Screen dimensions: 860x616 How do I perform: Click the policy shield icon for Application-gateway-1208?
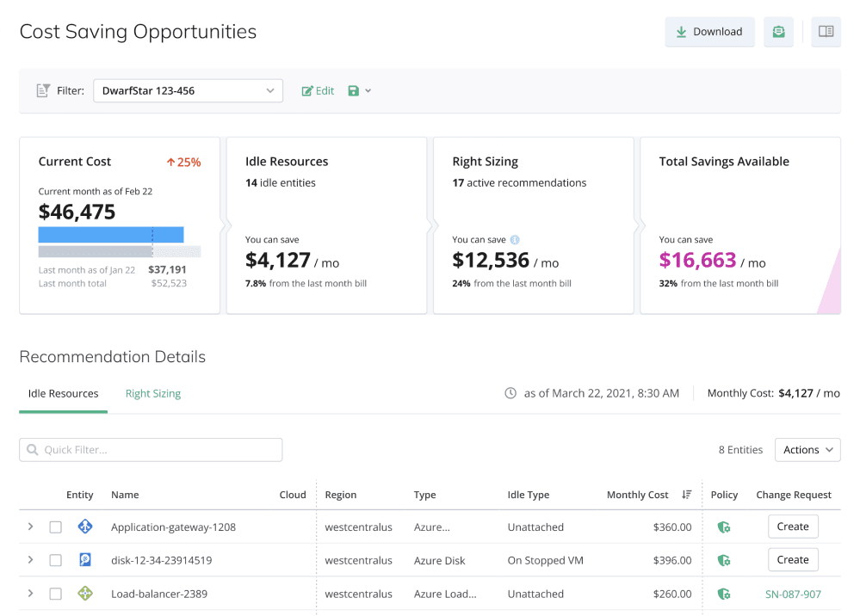[x=724, y=527]
